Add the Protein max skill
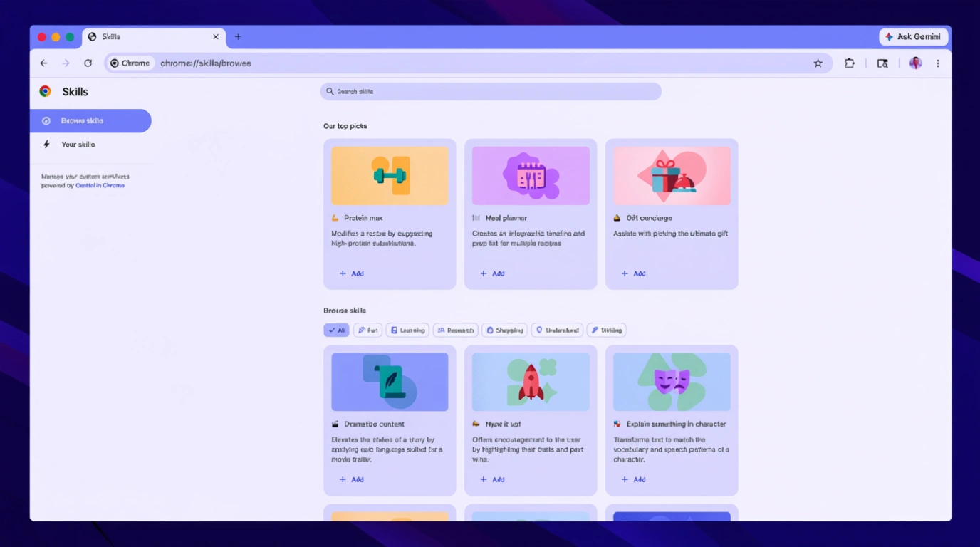Screen dimensions: 980x547 coord(352,273)
